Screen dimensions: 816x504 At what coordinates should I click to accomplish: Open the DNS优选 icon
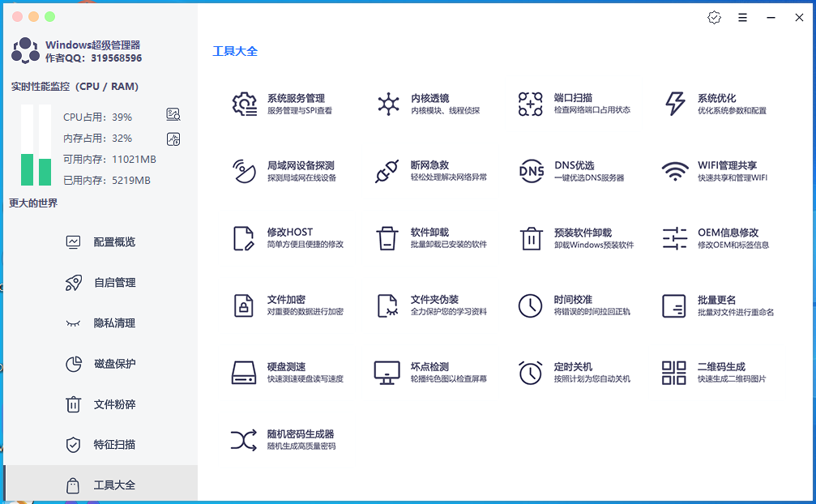coord(531,171)
